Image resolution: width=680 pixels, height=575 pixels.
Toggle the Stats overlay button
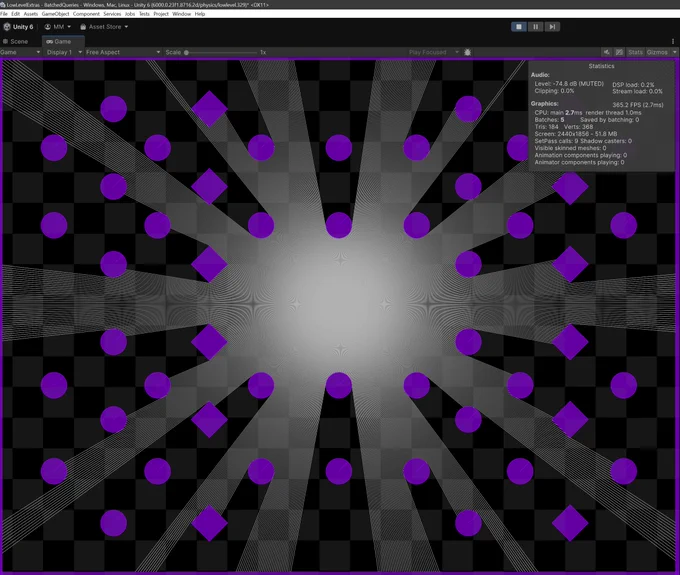point(635,52)
